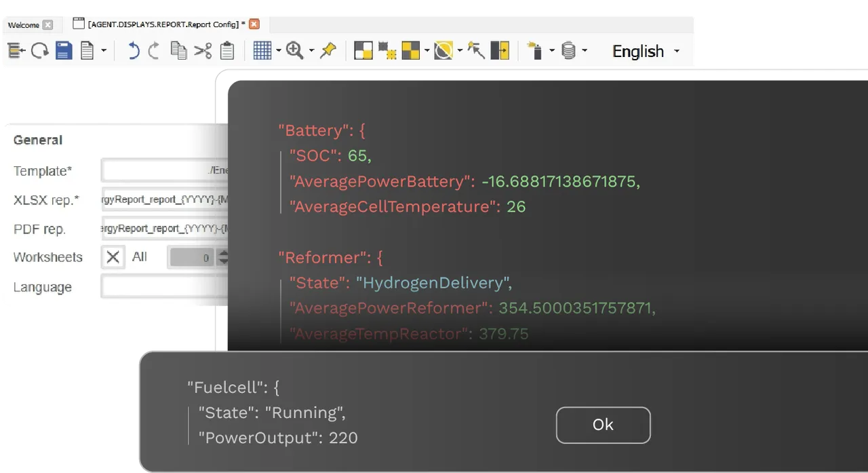This screenshot has width=868, height=473.
Task: Close the Report Config tab
Action: [x=254, y=24]
